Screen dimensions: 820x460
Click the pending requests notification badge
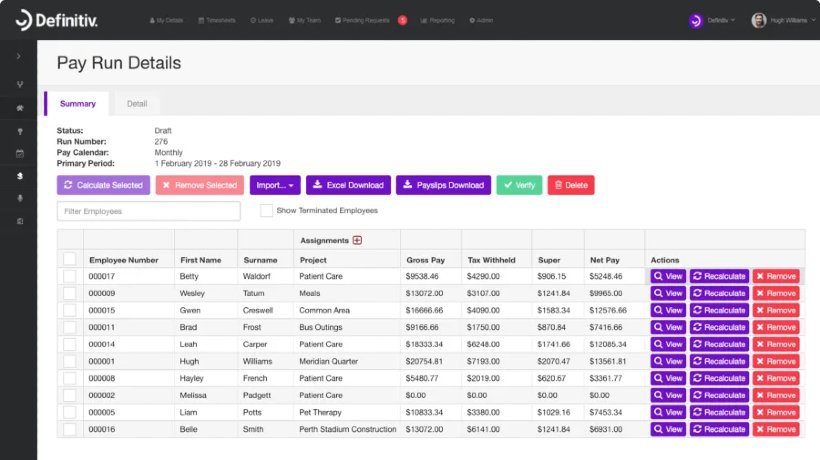click(402, 20)
